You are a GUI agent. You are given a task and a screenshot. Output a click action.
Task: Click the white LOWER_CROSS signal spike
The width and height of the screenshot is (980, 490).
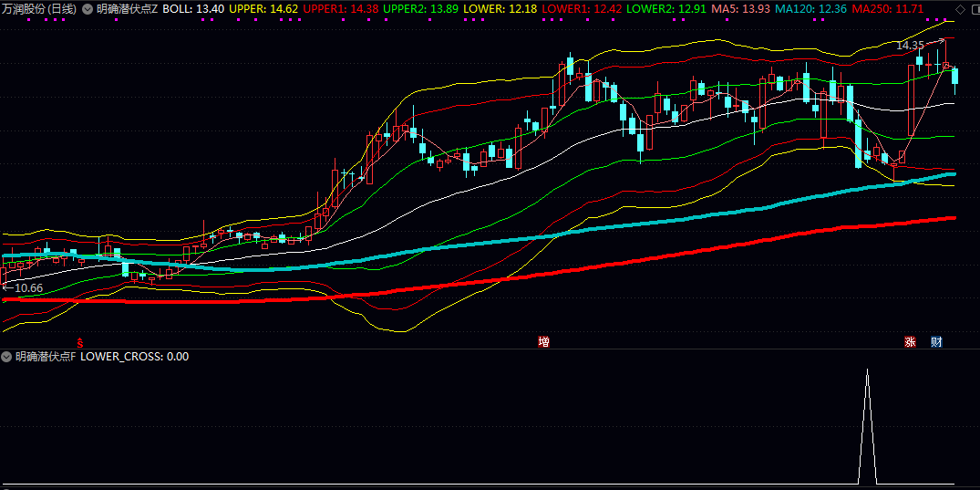pyautogui.click(x=867, y=425)
